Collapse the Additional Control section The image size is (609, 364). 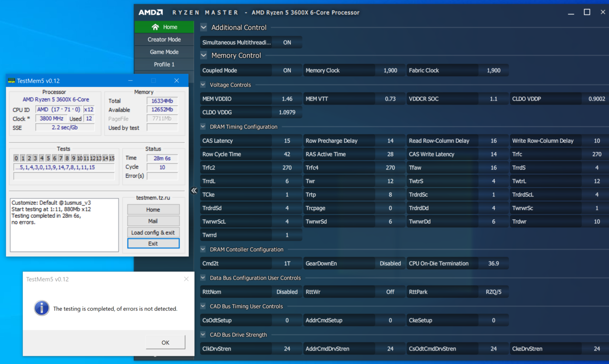[204, 28]
